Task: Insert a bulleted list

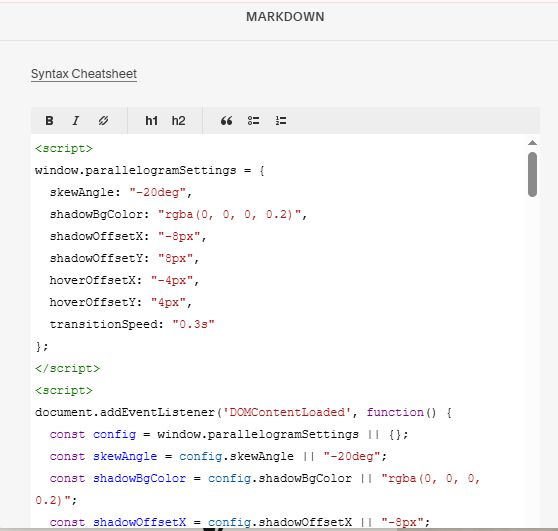Action: point(253,121)
